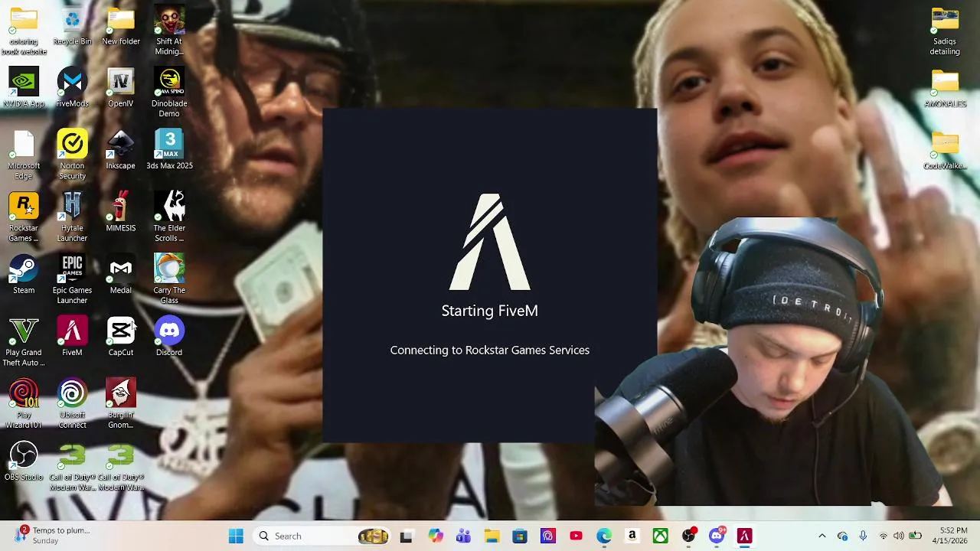The image size is (980, 551).
Task: Open the 'Sadiqs detailing' folder
Action: [x=945, y=32]
